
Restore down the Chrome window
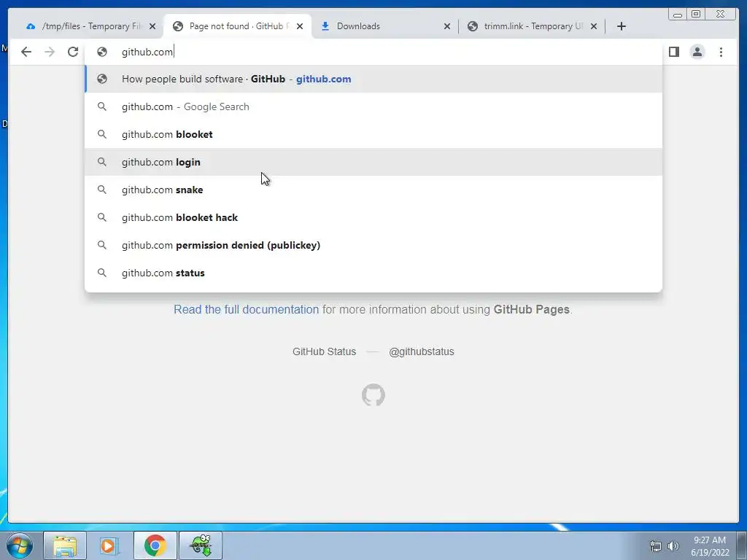(696, 15)
